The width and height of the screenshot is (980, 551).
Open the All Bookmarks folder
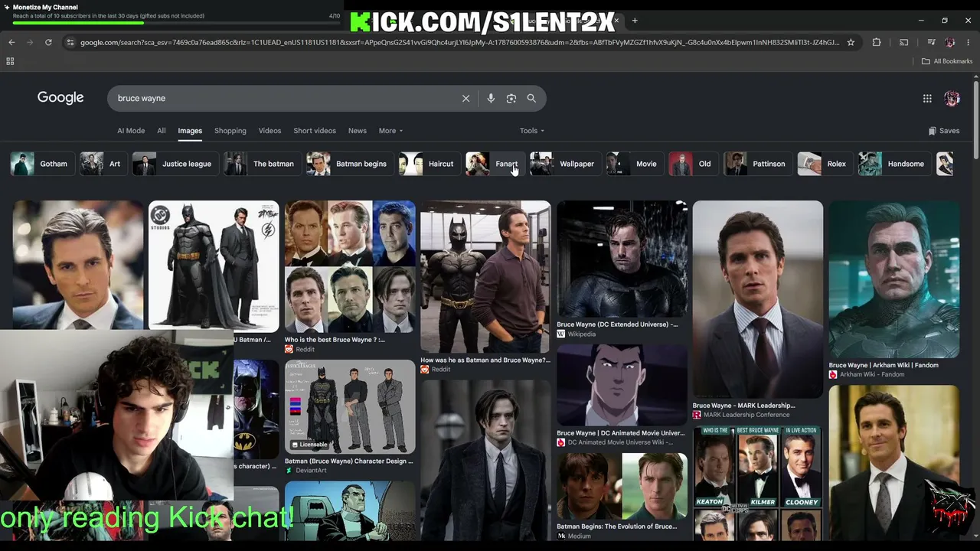point(947,61)
